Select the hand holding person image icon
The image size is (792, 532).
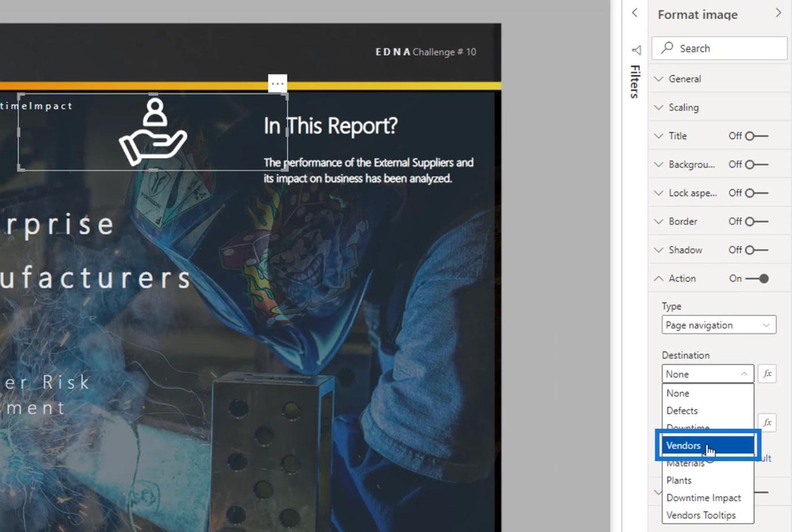(153, 132)
